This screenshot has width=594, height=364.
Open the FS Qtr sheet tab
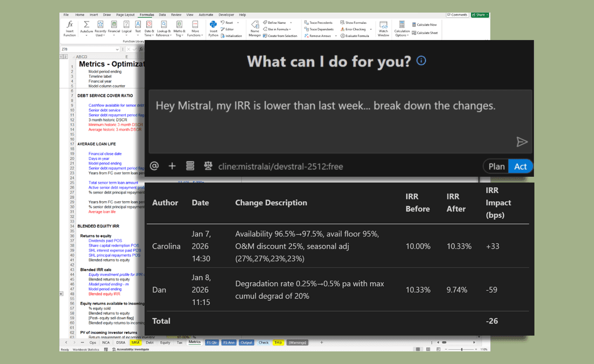coord(212,343)
